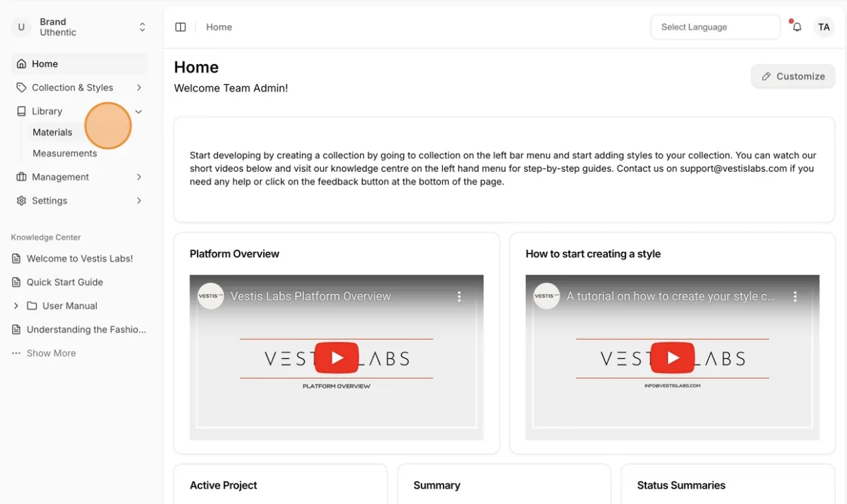Click the Settings menu label
Screen dimensions: 847x504
50,200
